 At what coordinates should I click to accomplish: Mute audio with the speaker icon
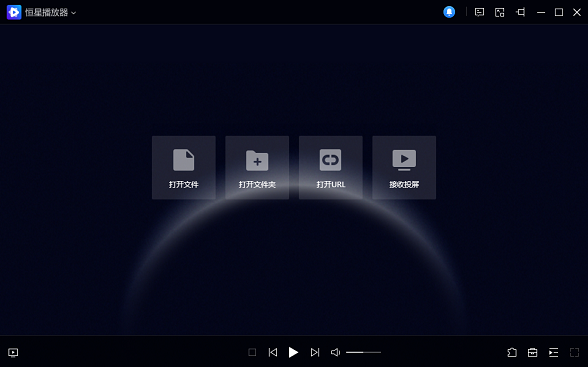tap(335, 352)
